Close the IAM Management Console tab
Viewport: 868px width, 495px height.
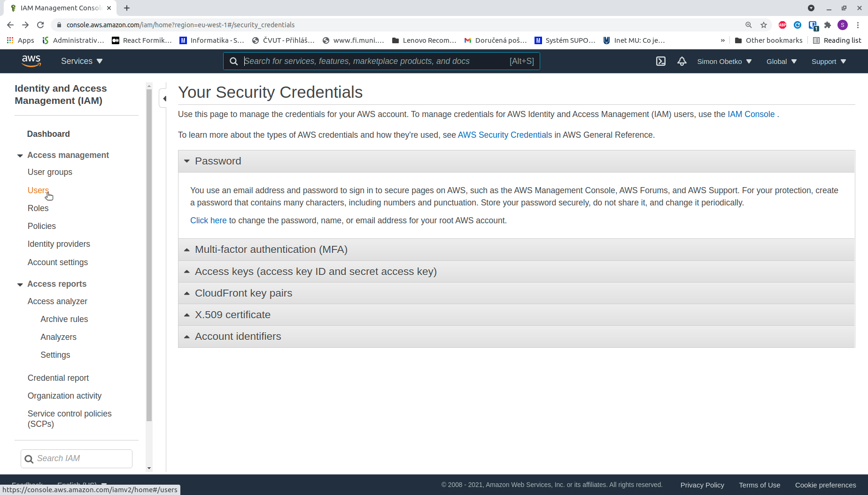coord(109,8)
